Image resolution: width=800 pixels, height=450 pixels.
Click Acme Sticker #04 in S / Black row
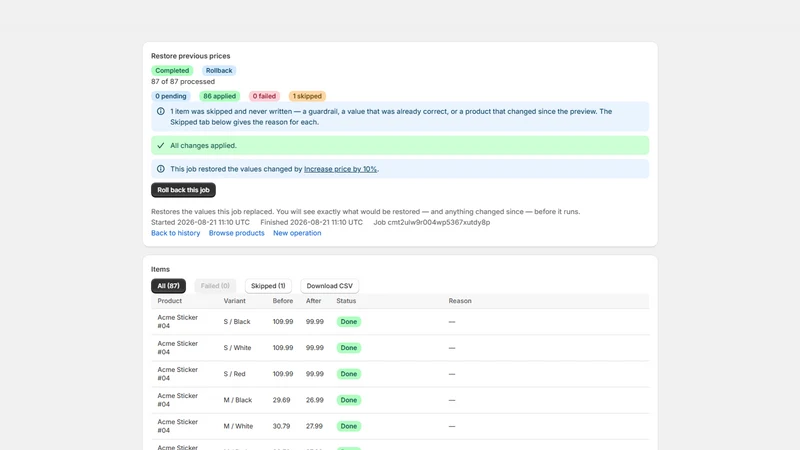[177, 321]
